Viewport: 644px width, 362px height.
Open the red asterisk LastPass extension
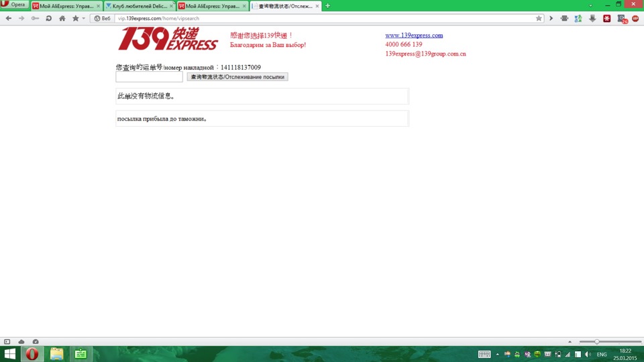(x=606, y=18)
